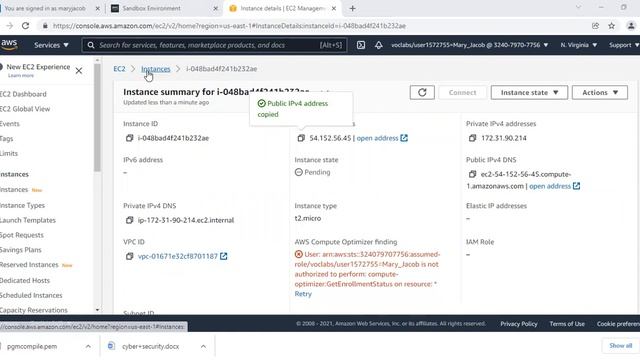Open browser profile avatar
The image size is (640, 360).
631,26
